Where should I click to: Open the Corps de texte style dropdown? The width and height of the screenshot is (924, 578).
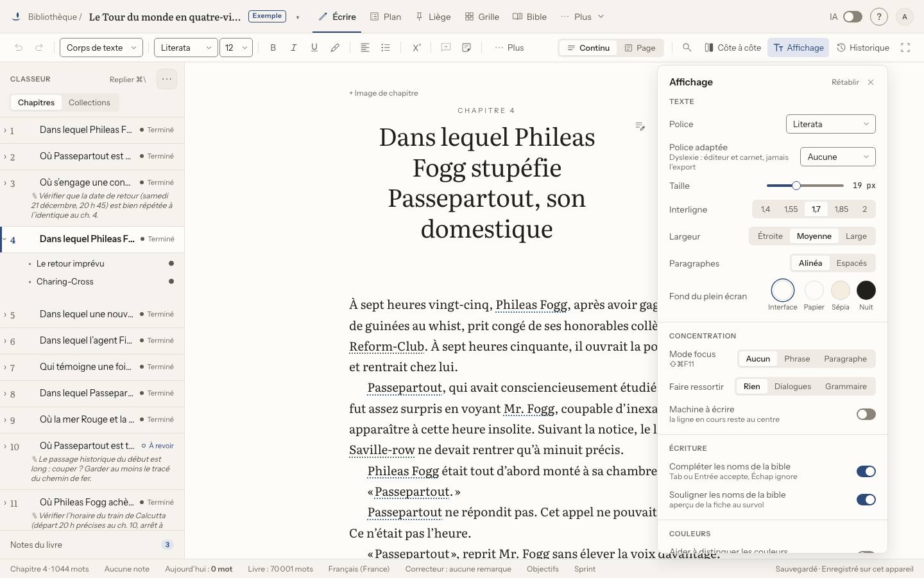coord(101,48)
